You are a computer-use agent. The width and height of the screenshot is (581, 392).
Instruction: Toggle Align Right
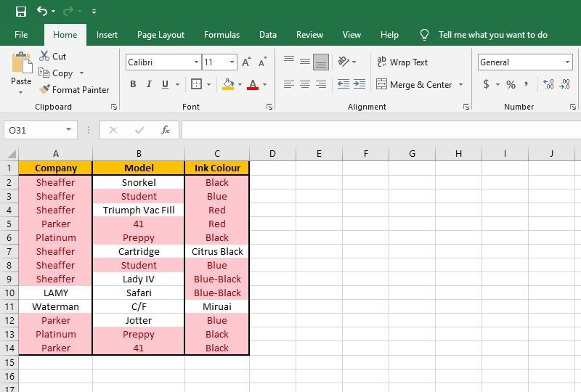321,84
